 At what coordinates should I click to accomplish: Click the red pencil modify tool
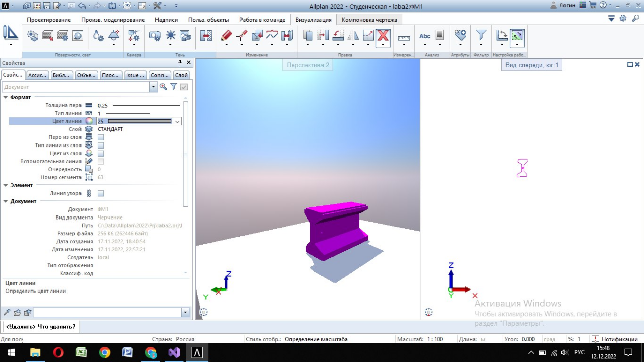pos(226,35)
